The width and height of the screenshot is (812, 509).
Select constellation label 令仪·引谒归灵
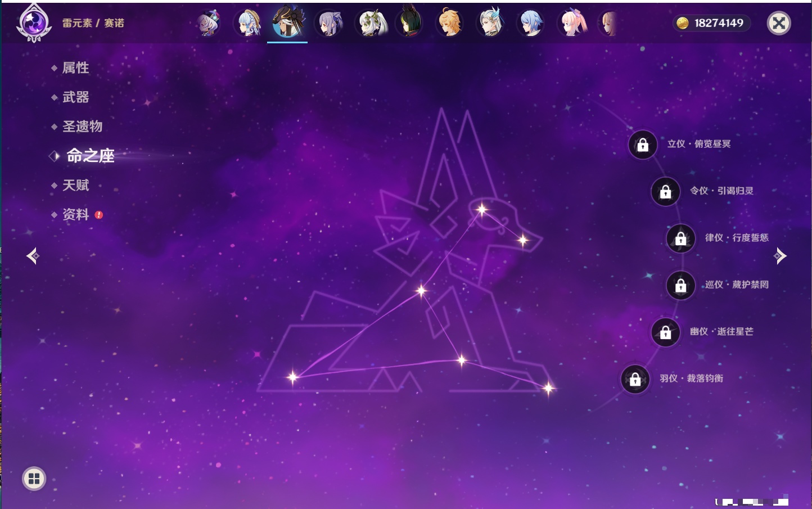click(721, 191)
